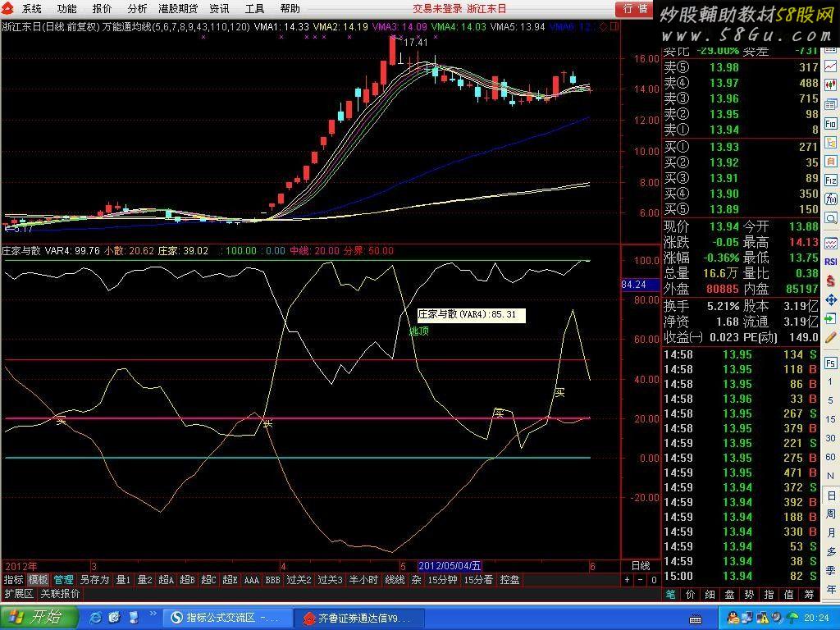
Task: Open the 分析 menu
Action: pyautogui.click(x=138, y=8)
